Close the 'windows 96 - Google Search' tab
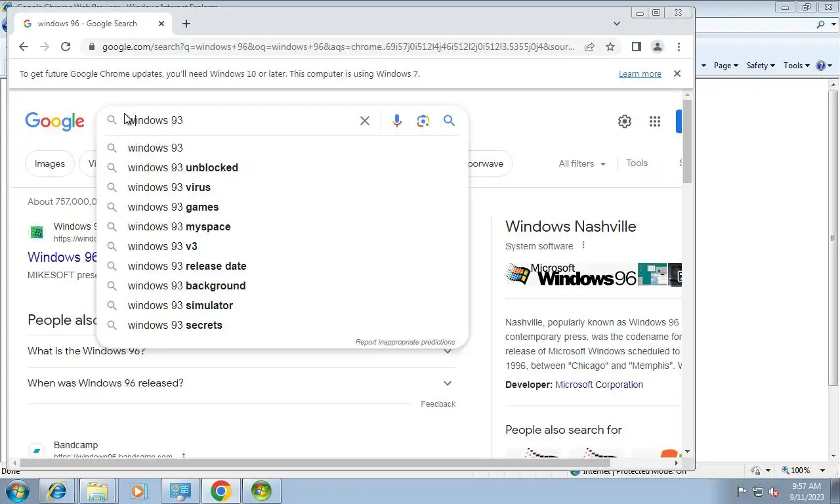 161,24
